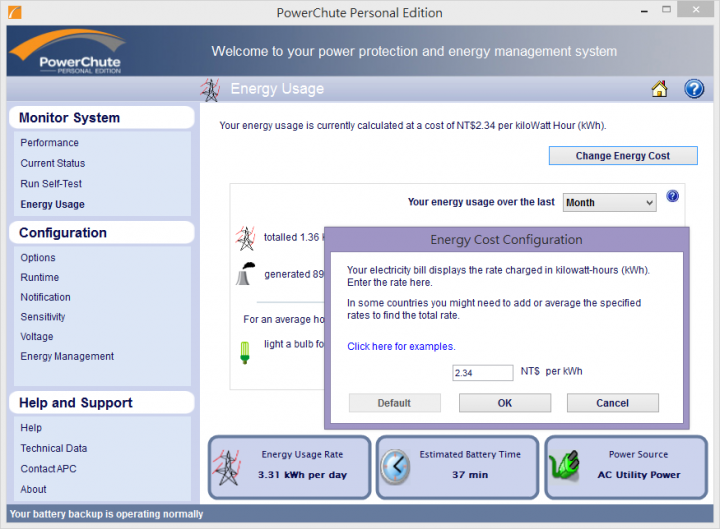Click 'Energy Cost Configuration' dialog title
The width and height of the screenshot is (720, 529).
pos(506,240)
